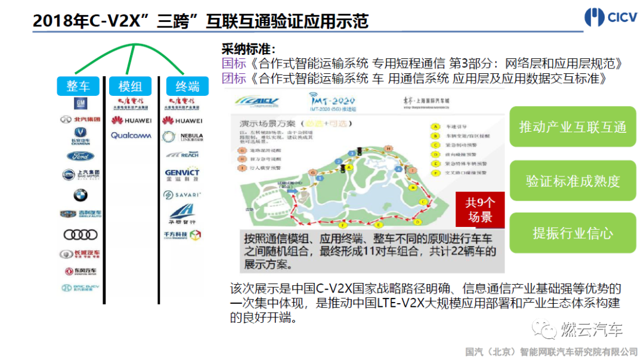644x358 pixels.
Task: Click the blue start arrow on the map
Action: click(x=292, y=191)
